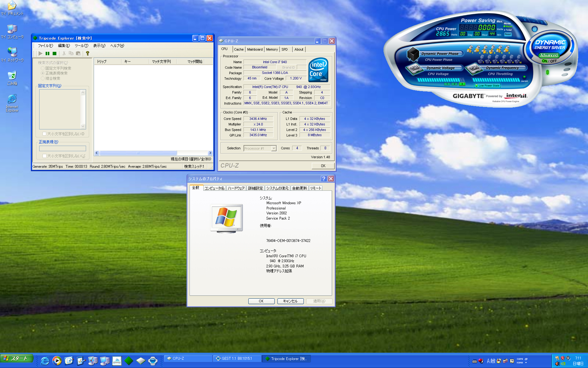Click the @ icon in Energy Saver
The height and width of the screenshot is (368, 588).
pyautogui.click(x=535, y=29)
